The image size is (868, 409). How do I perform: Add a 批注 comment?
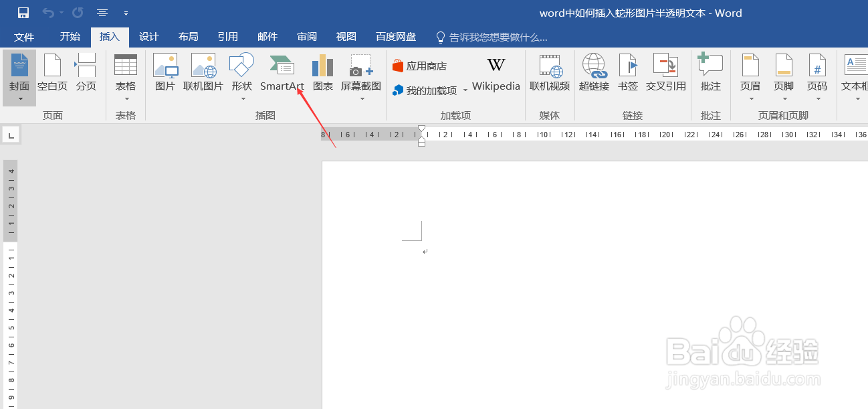711,72
